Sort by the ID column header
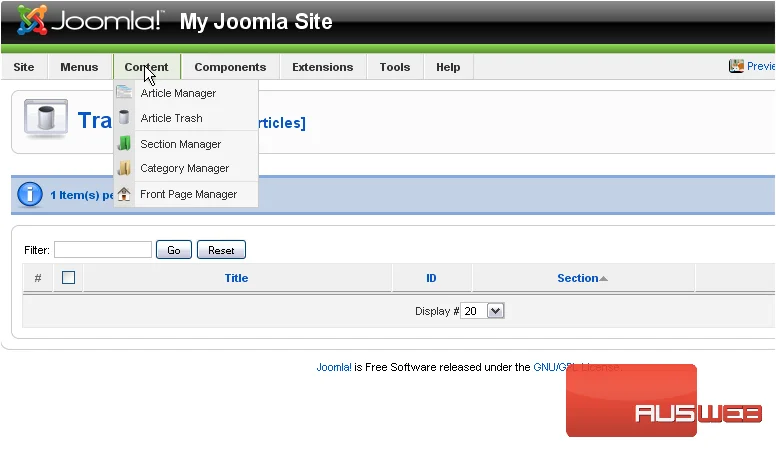Screen dimensions: 776x450 point(432,278)
